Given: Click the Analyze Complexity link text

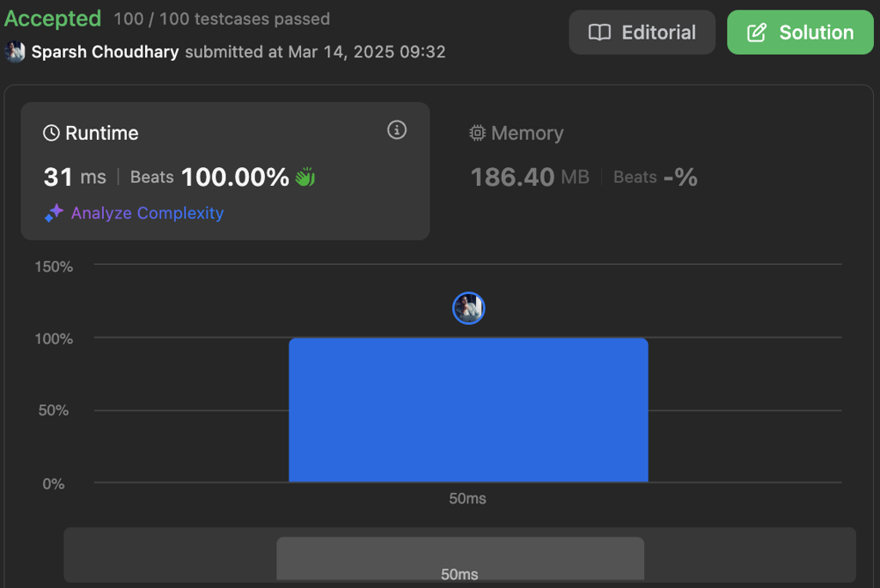Looking at the screenshot, I should tap(147, 213).
